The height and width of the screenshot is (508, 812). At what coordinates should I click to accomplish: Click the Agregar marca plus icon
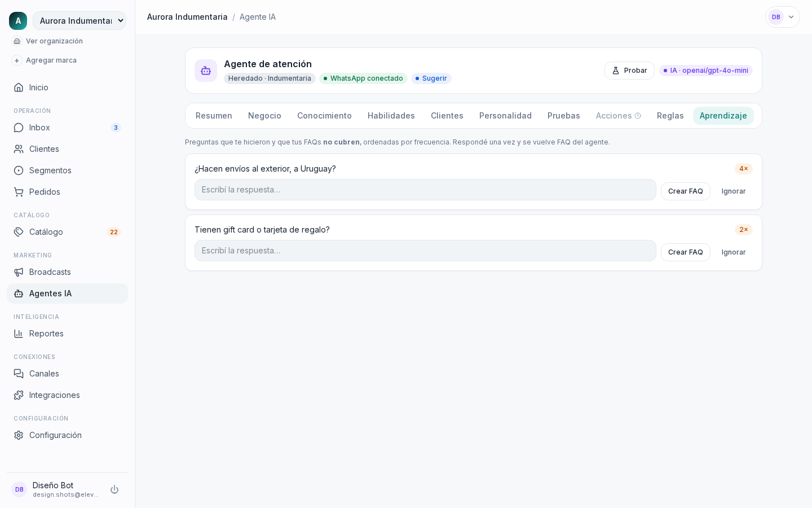17,60
